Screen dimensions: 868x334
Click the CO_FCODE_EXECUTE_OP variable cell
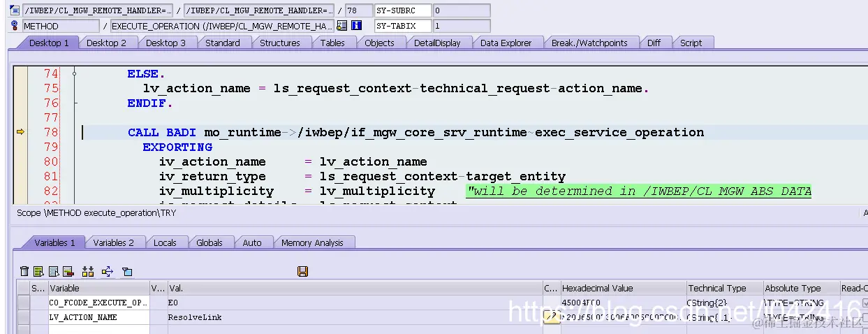98,303
